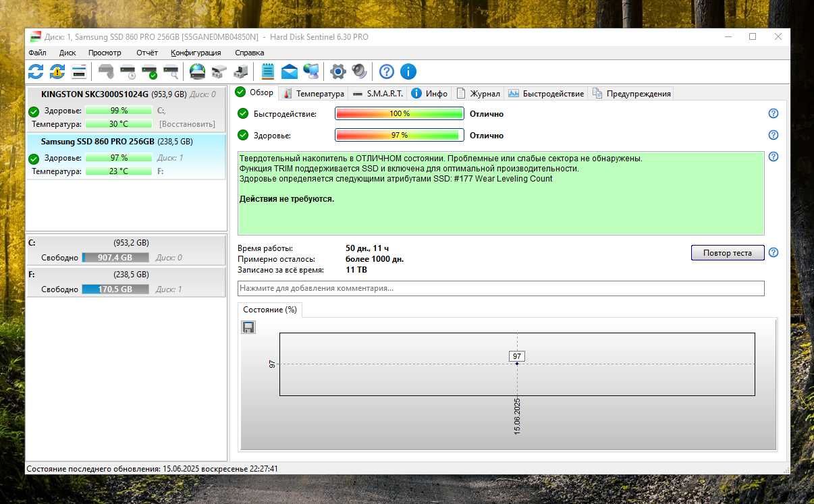Image resolution: width=814 pixels, height=504 pixels.
Task: Click the Hard Disk Sentinel title bar app icon
Action: pos(35,37)
